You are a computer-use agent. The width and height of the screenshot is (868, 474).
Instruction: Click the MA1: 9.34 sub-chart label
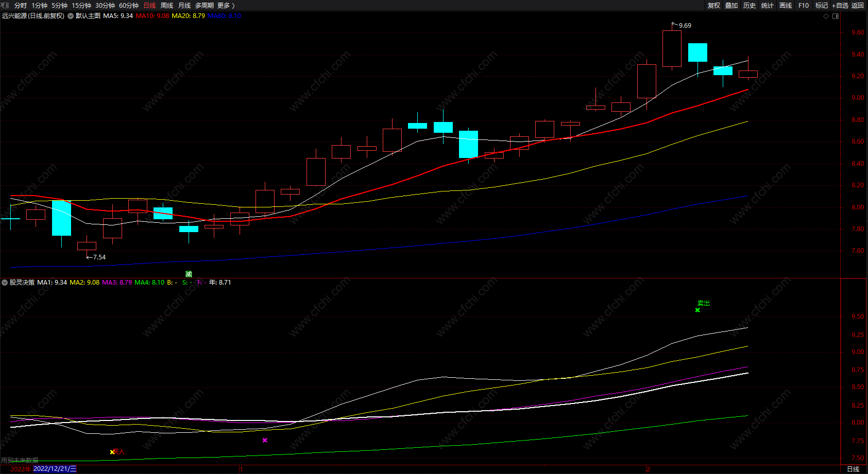click(52, 283)
